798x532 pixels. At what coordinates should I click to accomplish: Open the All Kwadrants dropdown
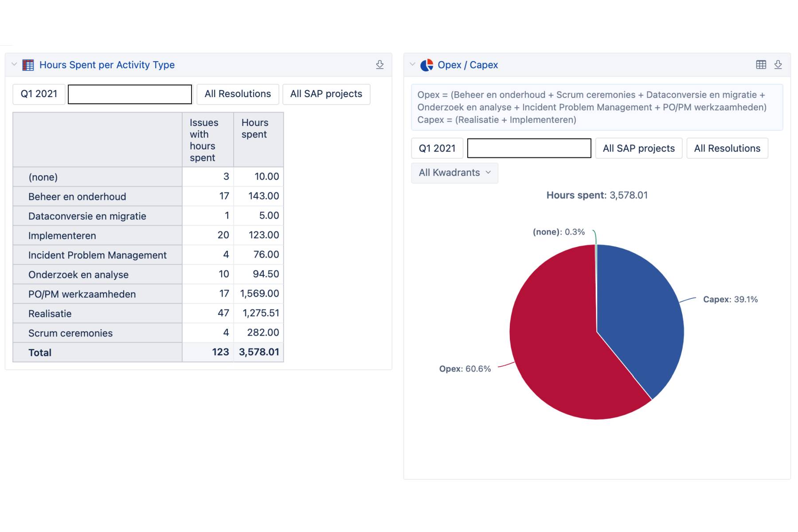pyautogui.click(x=454, y=173)
